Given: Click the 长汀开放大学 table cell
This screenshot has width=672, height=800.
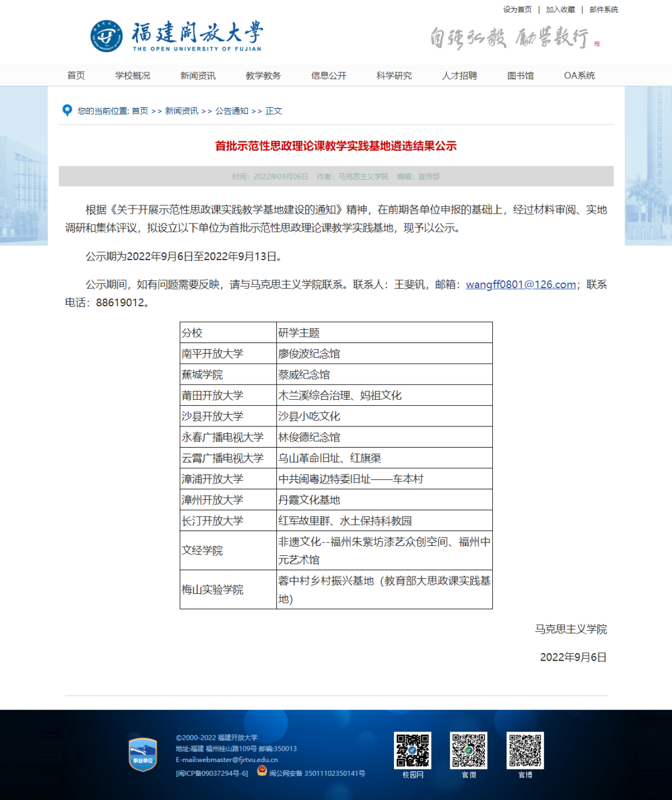Looking at the screenshot, I should point(228,520).
